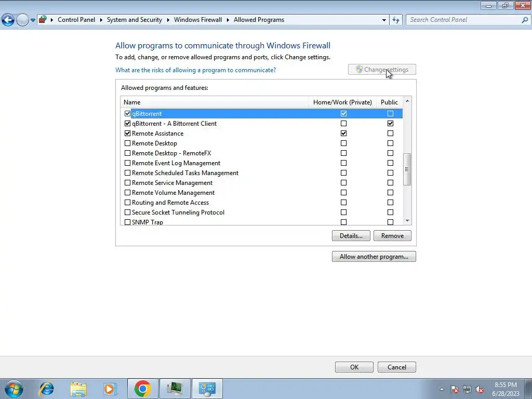Click the list scrollbar down arrow
The width and height of the screenshot is (532, 399).
click(407, 221)
